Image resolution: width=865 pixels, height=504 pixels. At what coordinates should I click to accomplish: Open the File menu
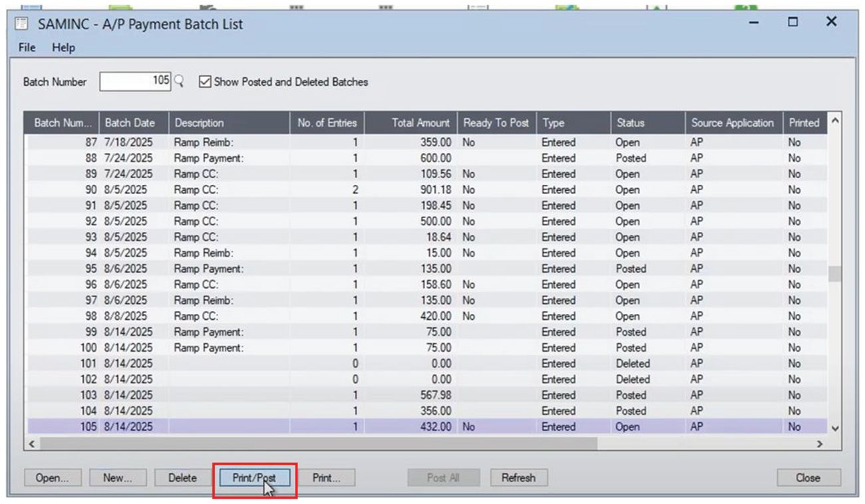[27, 48]
